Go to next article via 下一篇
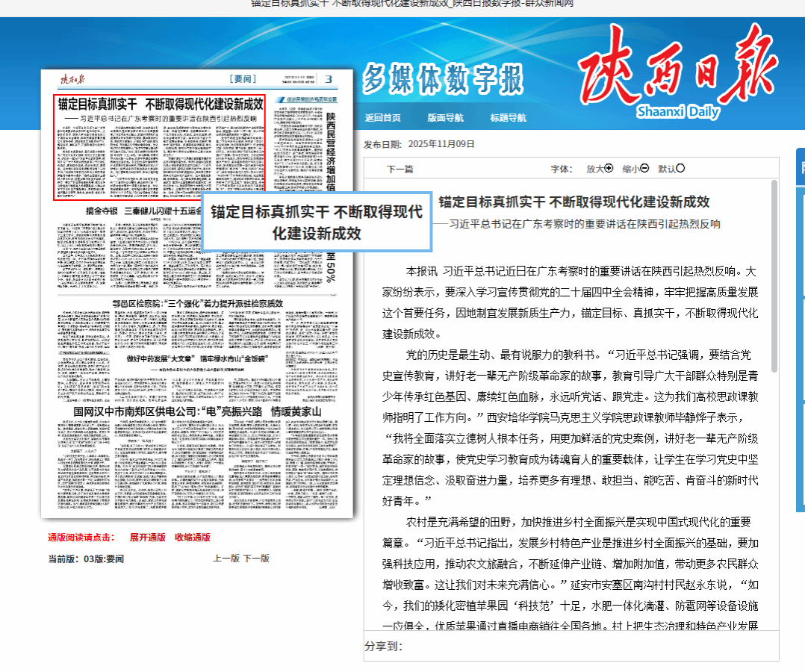 [400, 169]
